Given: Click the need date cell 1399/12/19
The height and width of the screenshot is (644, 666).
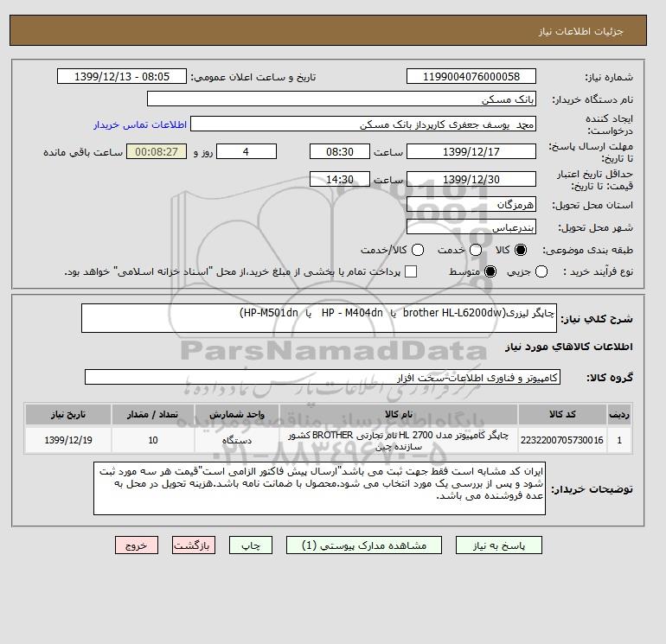Looking at the screenshot, I should click(68, 440).
